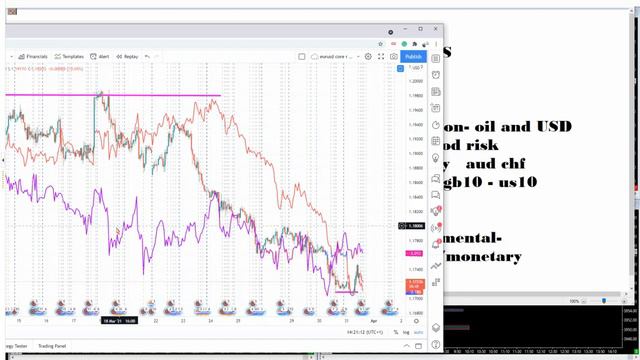The width and height of the screenshot is (640, 360).
Task: Toggle percent scale on price axis
Action: pyautogui.click(x=396, y=332)
